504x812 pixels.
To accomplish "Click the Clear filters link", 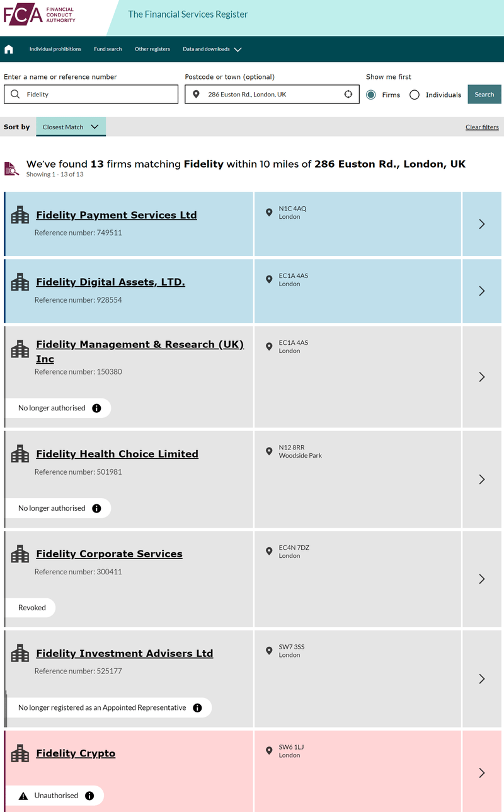I will pyautogui.click(x=482, y=127).
